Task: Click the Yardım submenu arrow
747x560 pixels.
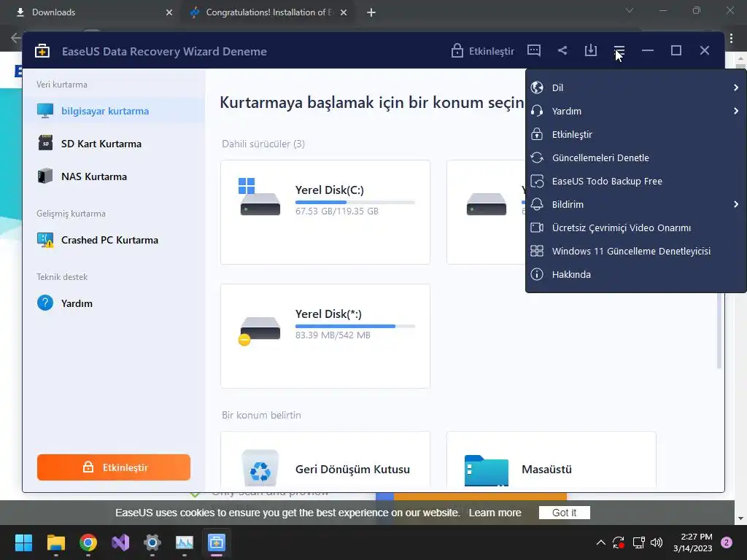Action: 736,111
